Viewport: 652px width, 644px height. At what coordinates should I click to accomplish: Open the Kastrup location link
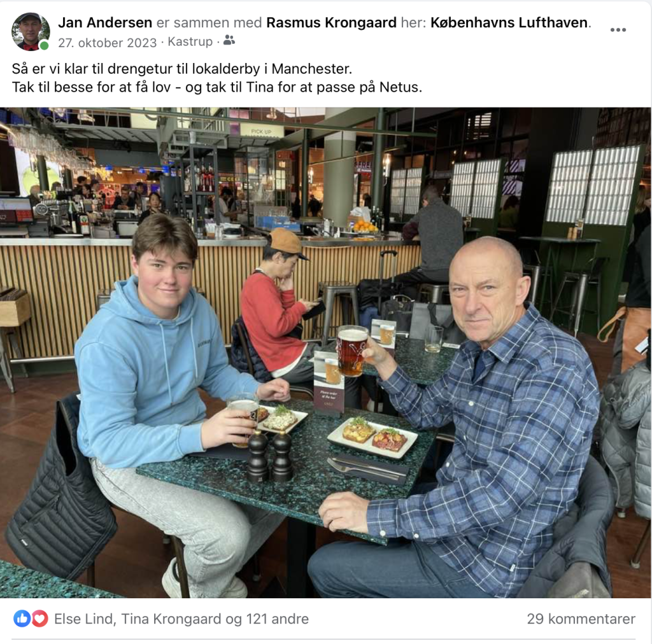point(190,42)
